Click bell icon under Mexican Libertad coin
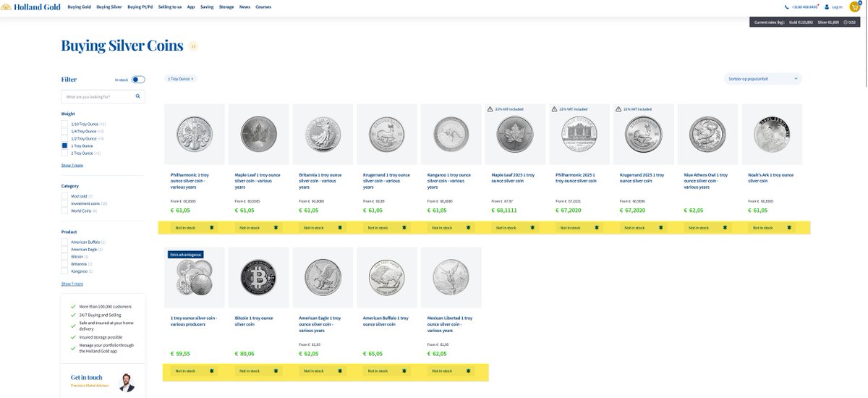 pos(468,371)
